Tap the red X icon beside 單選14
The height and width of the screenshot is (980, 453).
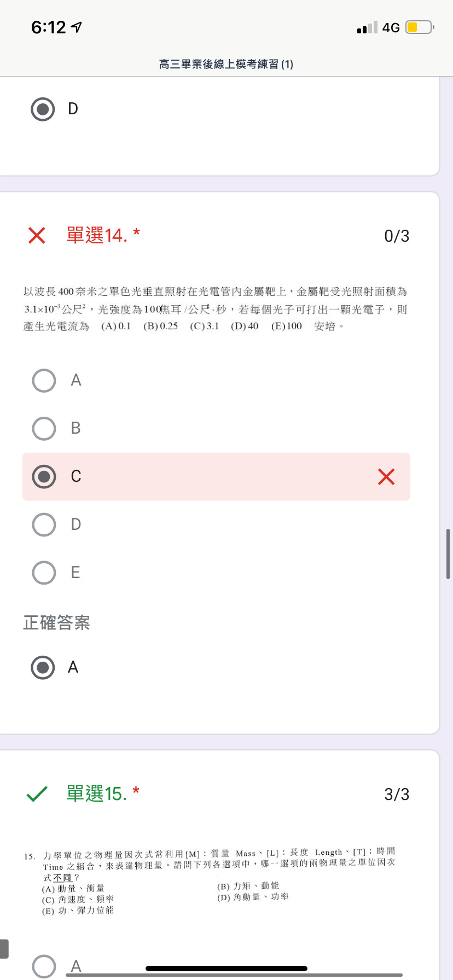(37, 236)
